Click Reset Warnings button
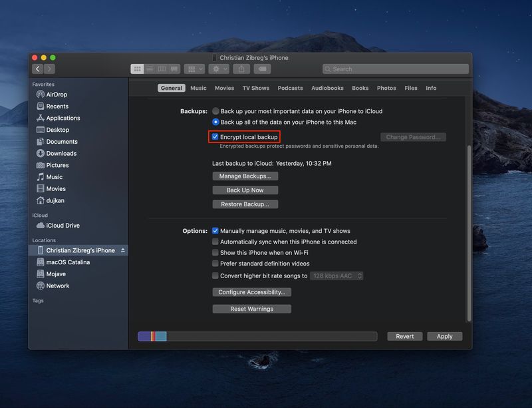 tap(252, 309)
